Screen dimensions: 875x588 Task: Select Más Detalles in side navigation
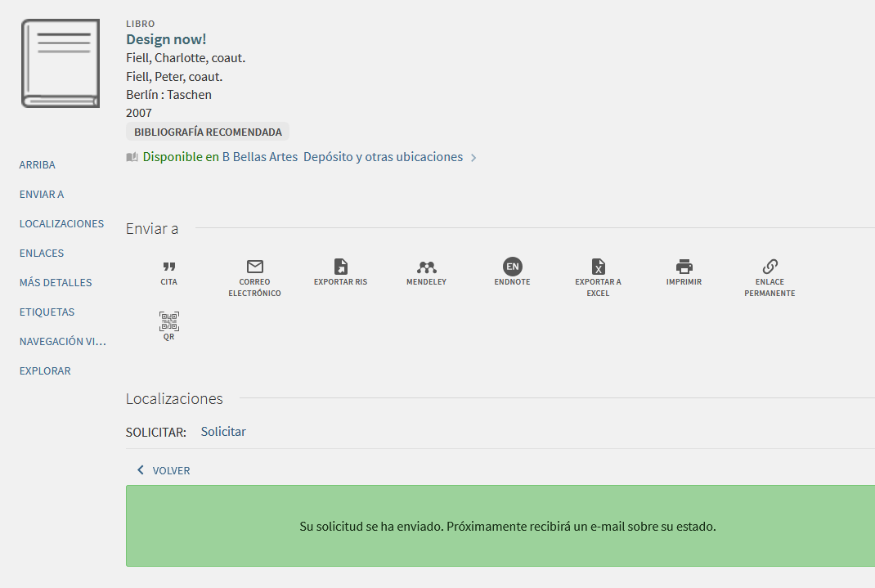56,283
